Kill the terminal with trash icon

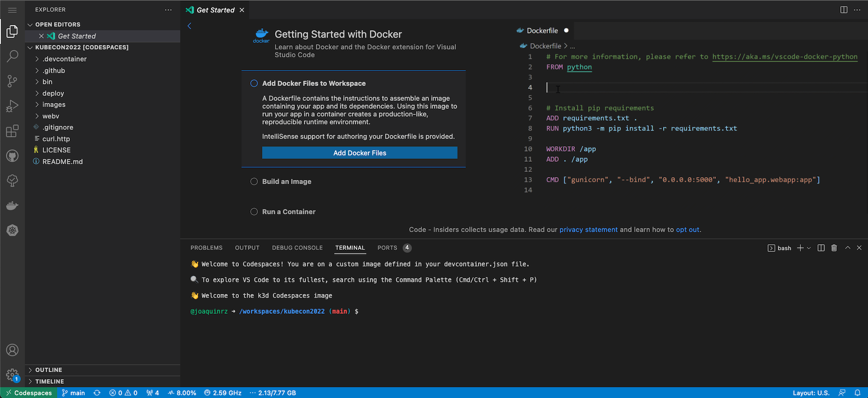click(x=834, y=248)
